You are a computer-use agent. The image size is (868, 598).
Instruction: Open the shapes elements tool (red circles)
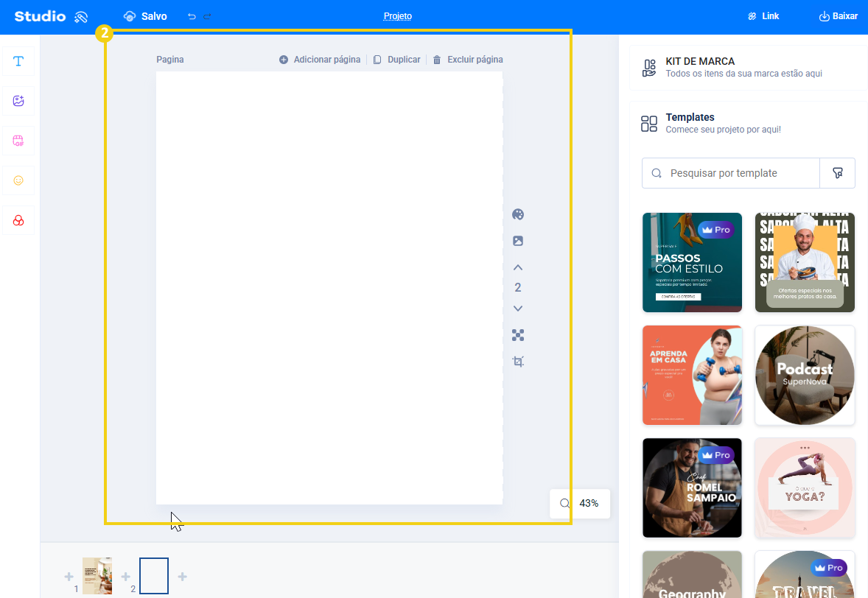[x=18, y=221]
